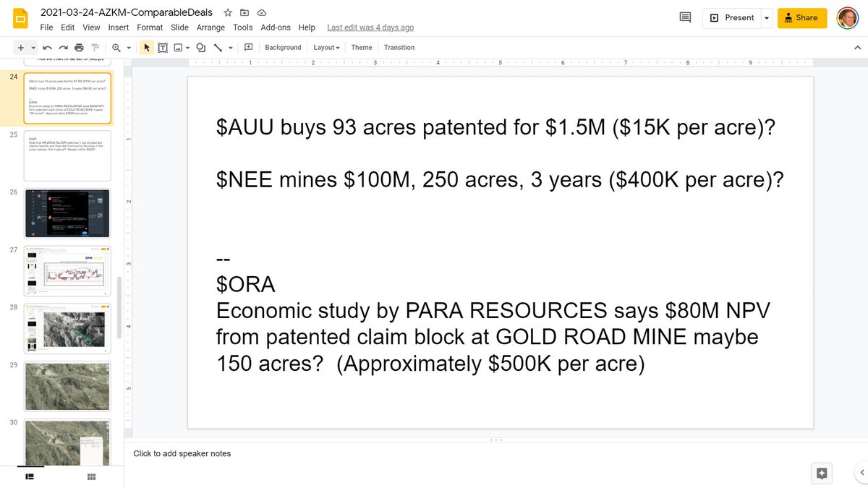
Task: Open the Background settings
Action: 283,48
